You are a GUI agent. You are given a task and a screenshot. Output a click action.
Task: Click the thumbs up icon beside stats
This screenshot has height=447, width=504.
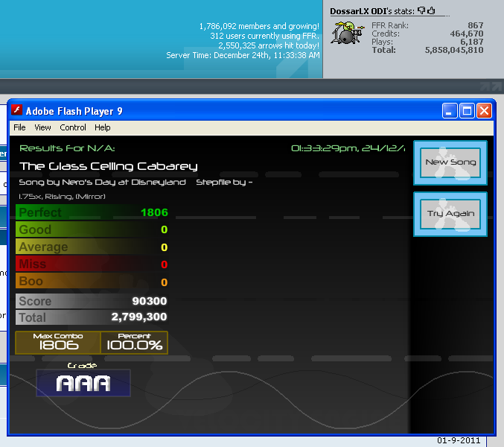coord(430,11)
